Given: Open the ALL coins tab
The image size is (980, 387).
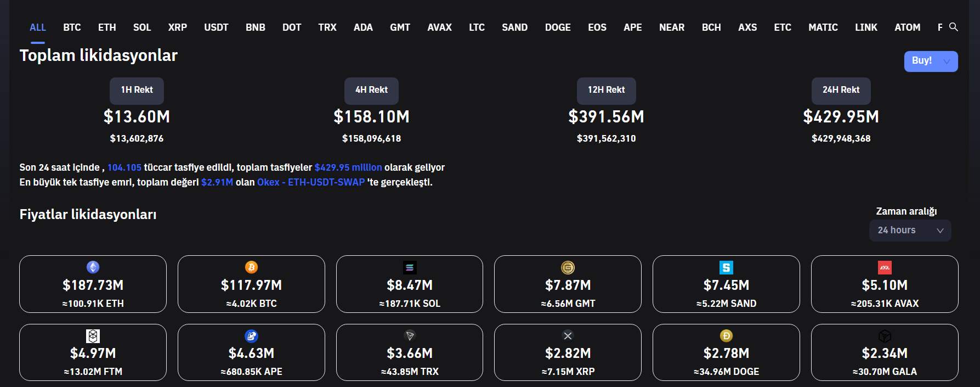Looking at the screenshot, I should [x=38, y=27].
